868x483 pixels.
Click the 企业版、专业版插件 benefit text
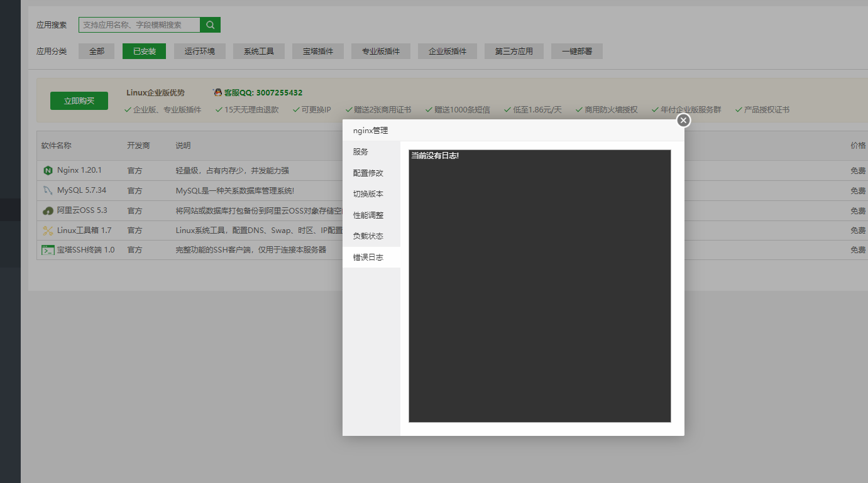[x=167, y=110]
